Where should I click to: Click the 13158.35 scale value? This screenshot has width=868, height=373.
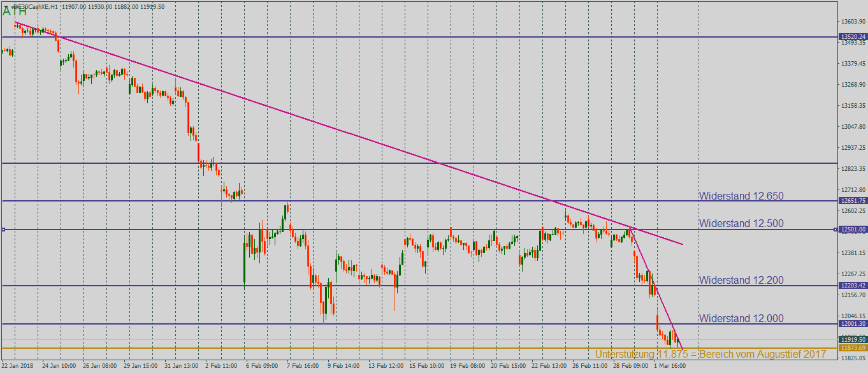(853, 106)
